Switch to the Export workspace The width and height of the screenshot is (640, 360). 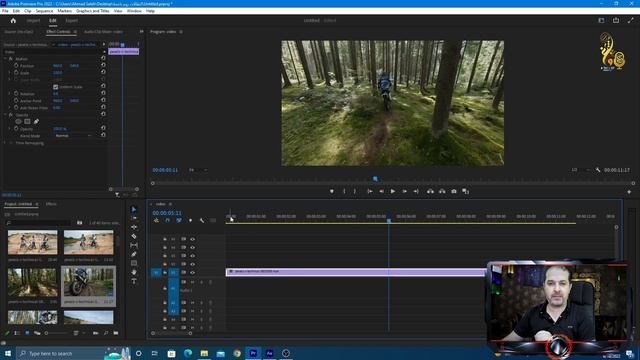tap(71, 20)
